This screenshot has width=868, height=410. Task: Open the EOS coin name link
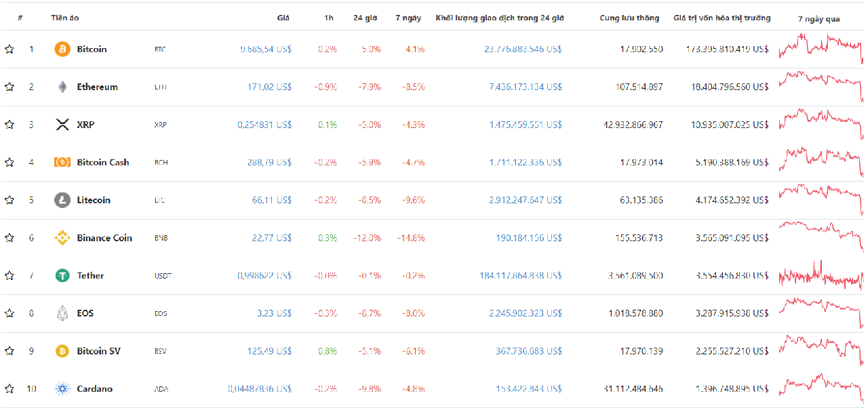(85, 313)
